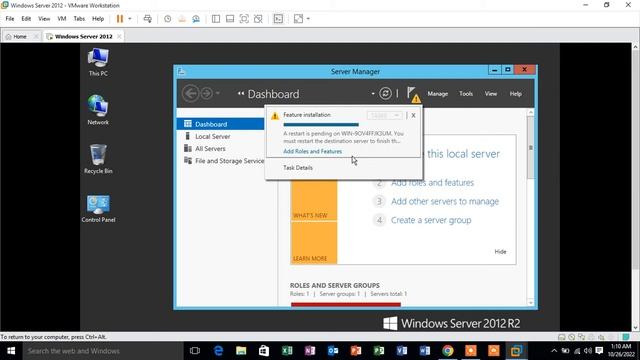Click the Feature installation progress bar
640x360 pixels.
321,124
